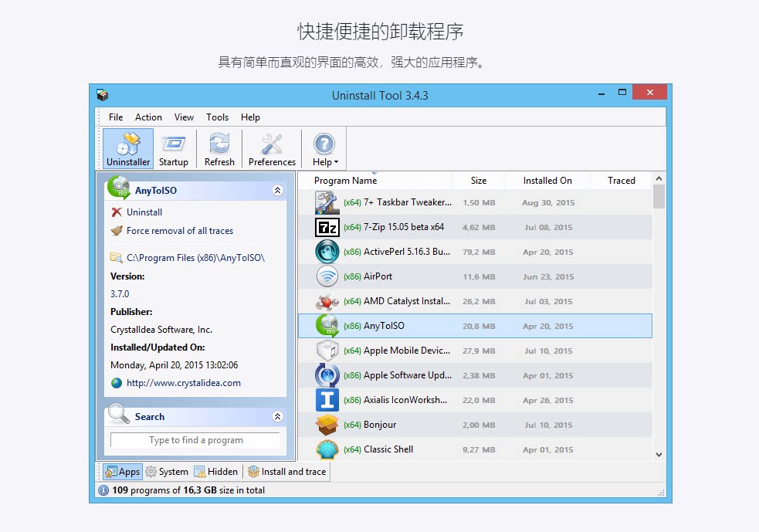Image resolution: width=759 pixels, height=532 pixels.
Task: Sort by the Traced column header
Action: click(x=621, y=181)
